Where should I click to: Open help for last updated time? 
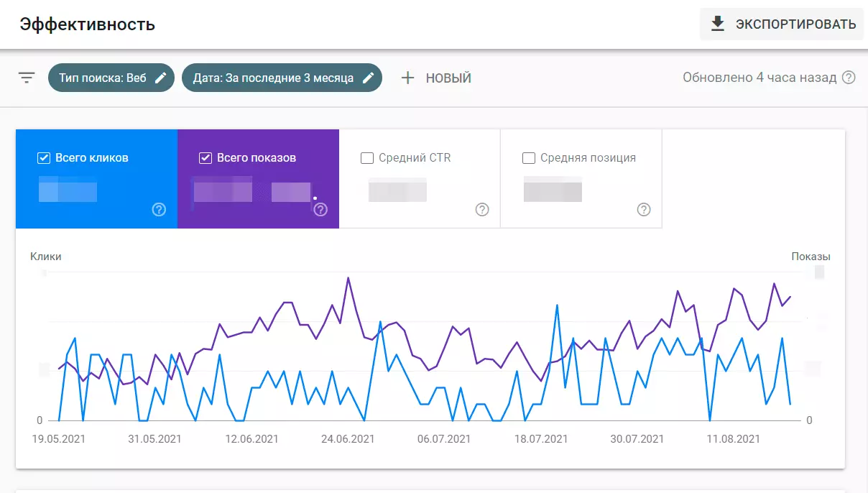(x=849, y=78)
